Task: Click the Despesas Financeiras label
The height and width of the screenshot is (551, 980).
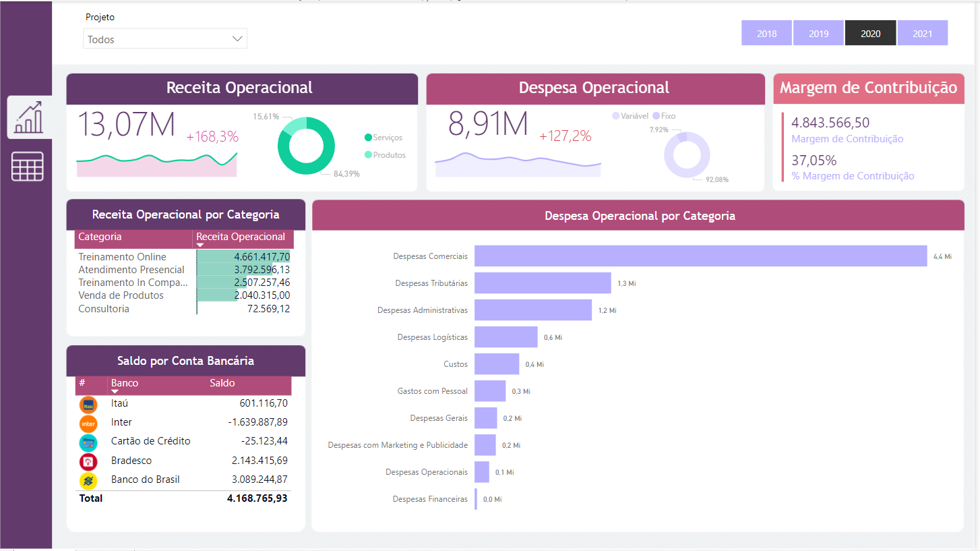Action: point(430,499)
